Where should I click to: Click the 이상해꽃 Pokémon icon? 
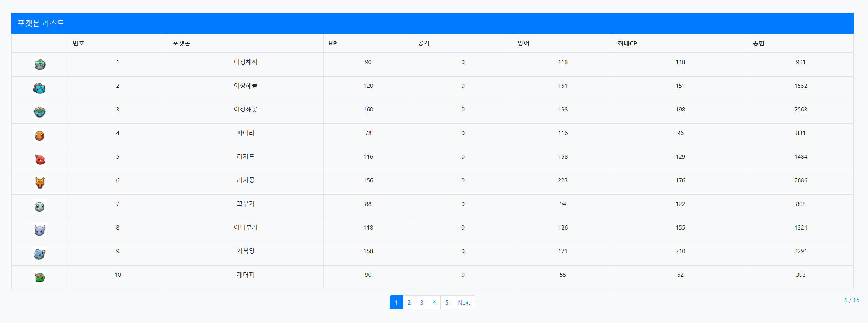(x=40, y=112)
